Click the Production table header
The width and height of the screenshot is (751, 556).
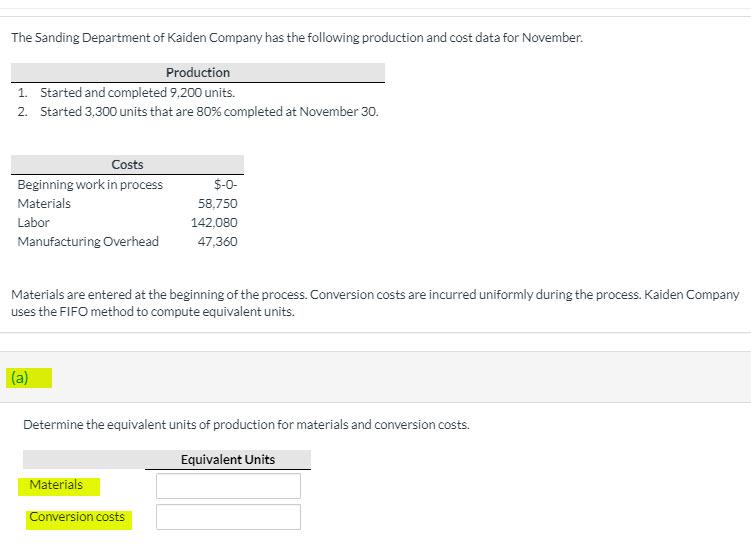coord(198,73)
